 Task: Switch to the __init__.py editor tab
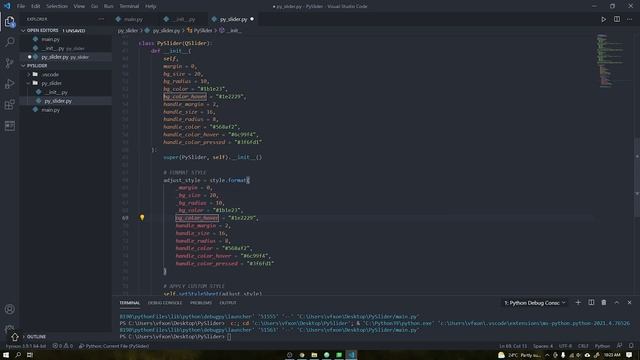tap(183, 19)
